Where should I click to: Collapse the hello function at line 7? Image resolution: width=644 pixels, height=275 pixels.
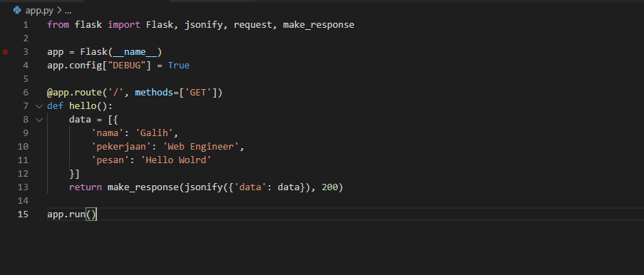39,106
